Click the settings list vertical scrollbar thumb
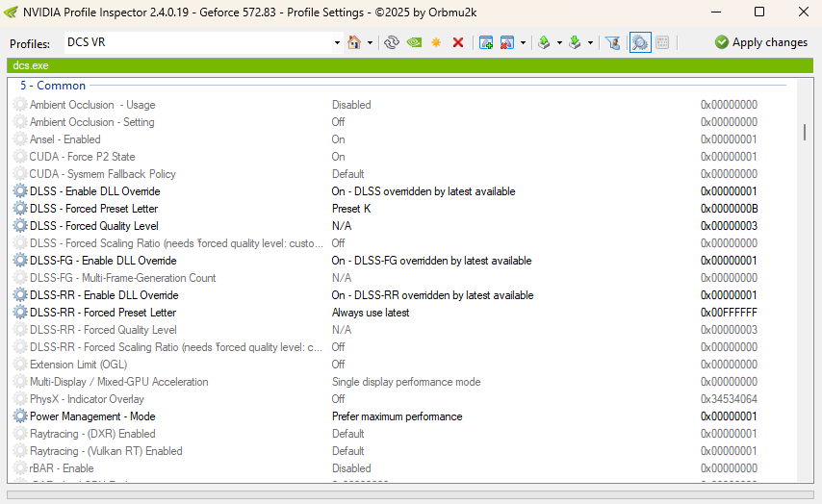822x504 pixels. (x=805, y=132)
